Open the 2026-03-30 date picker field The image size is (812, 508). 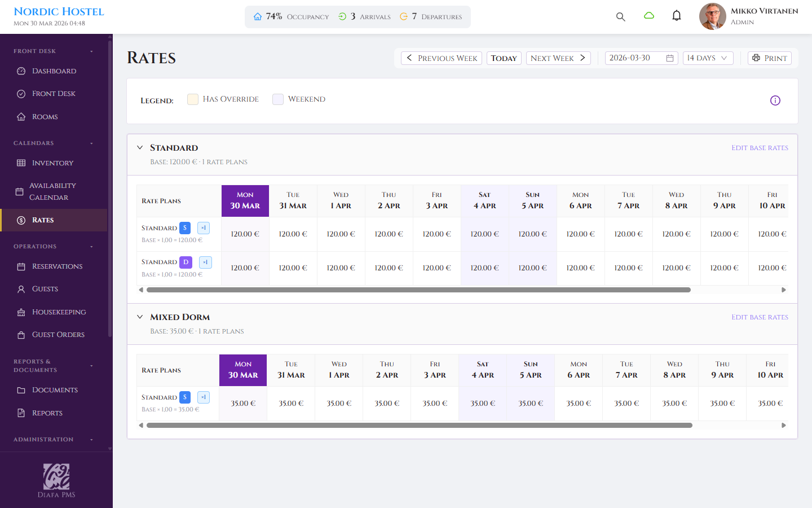pos(641,58)
